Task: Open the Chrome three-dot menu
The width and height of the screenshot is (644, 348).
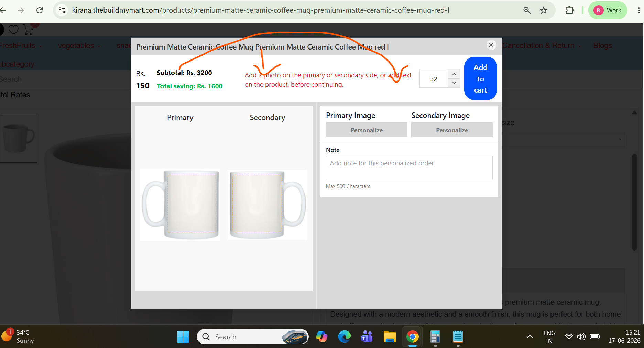Action: (x=638, y=10)
